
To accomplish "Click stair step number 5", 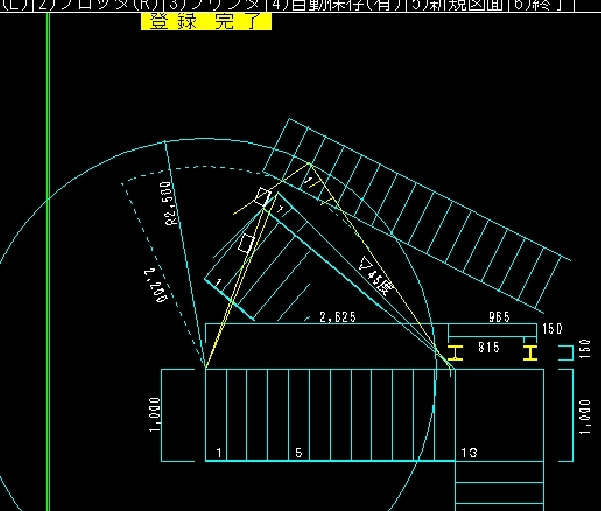I will coord(299,453).
